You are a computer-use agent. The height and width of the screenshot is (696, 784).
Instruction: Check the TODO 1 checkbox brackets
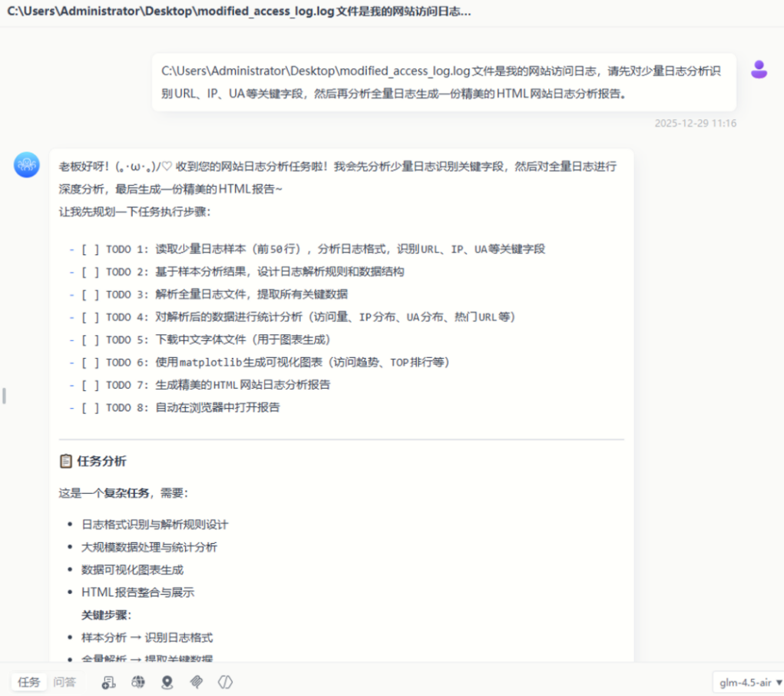[90, 249]
